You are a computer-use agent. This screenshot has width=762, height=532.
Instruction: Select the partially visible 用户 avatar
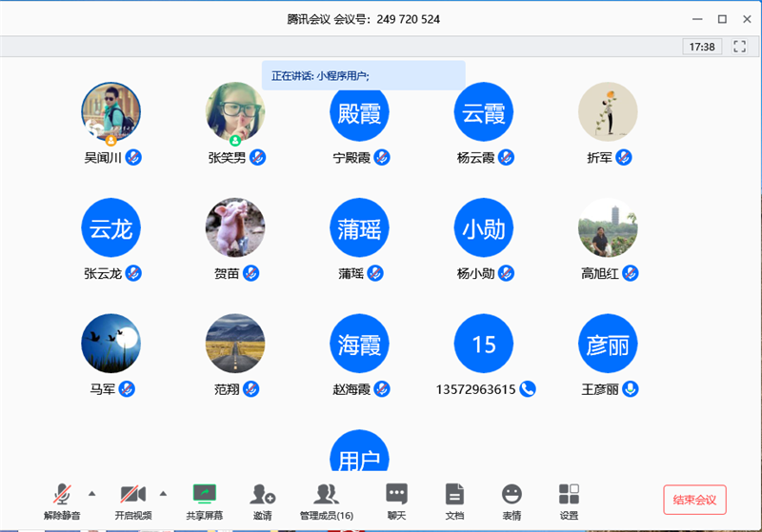click(x=359, y=451)
